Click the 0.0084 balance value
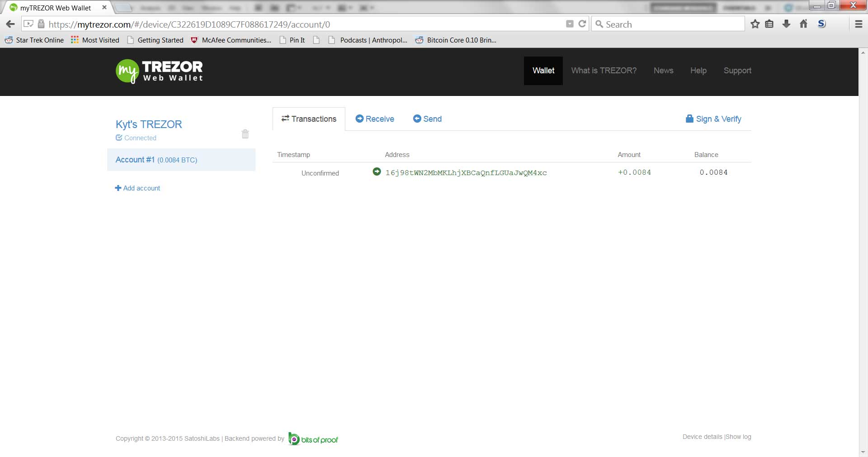This screenshot has height=457, width=868. click(x=713, y=172)
